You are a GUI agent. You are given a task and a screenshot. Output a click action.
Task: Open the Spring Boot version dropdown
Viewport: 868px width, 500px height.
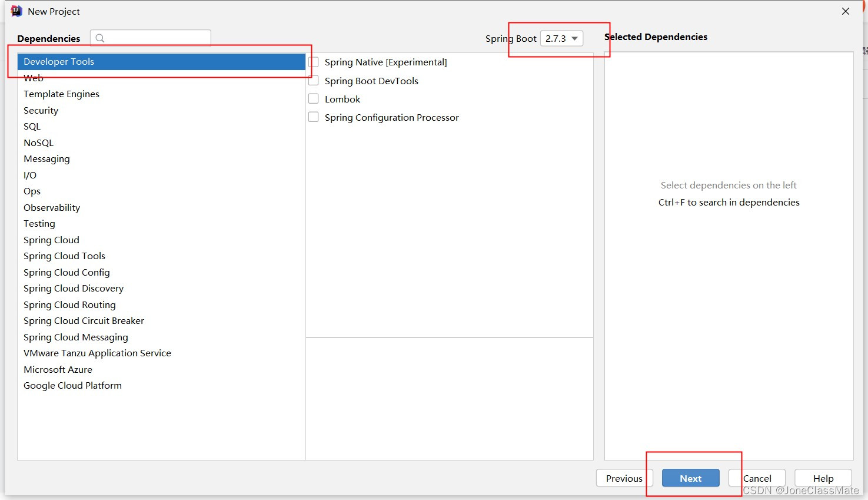coord(561,38)
